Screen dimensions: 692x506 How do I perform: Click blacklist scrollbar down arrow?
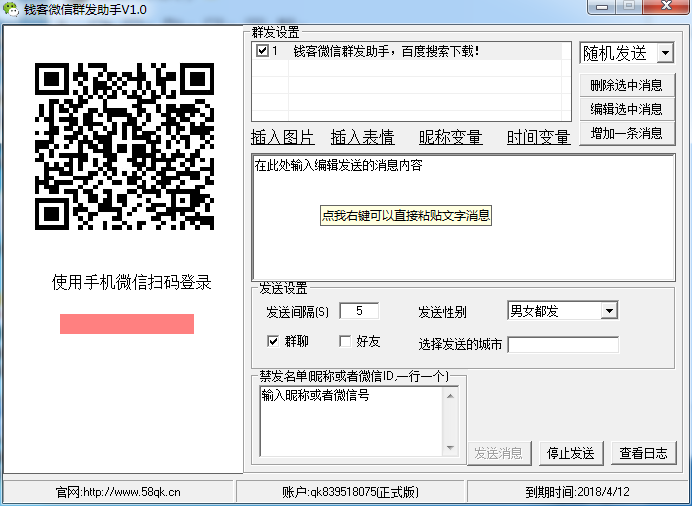[x=450, y=448]
